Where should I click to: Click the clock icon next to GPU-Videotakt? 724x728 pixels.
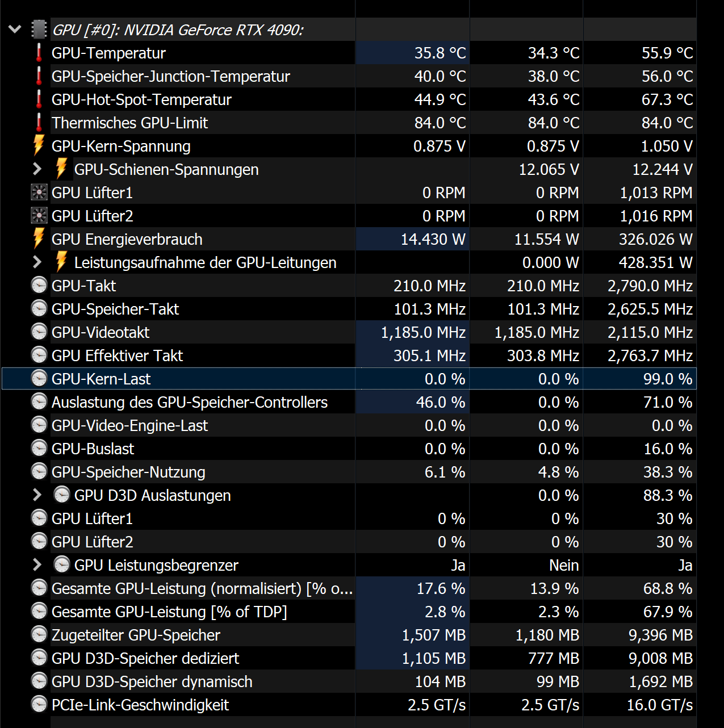pyautogui.click(x=39, y=332)
